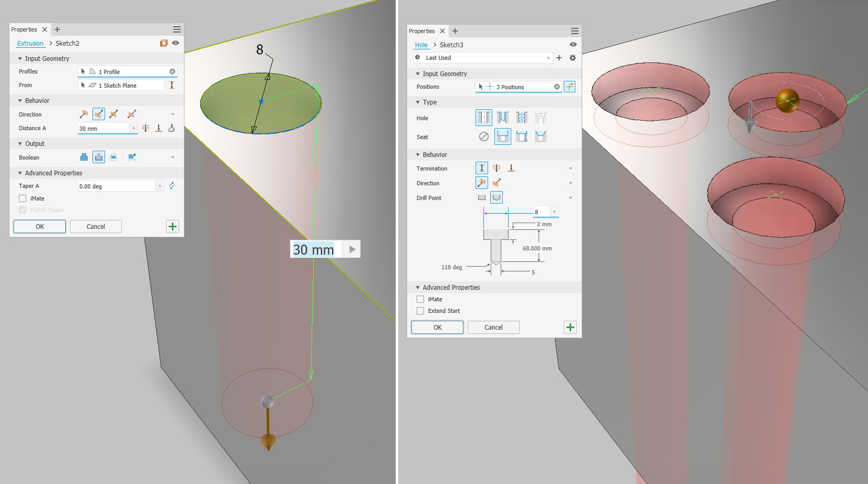Select flat drill point
868x484 pixels.
[x=482, y=197]
